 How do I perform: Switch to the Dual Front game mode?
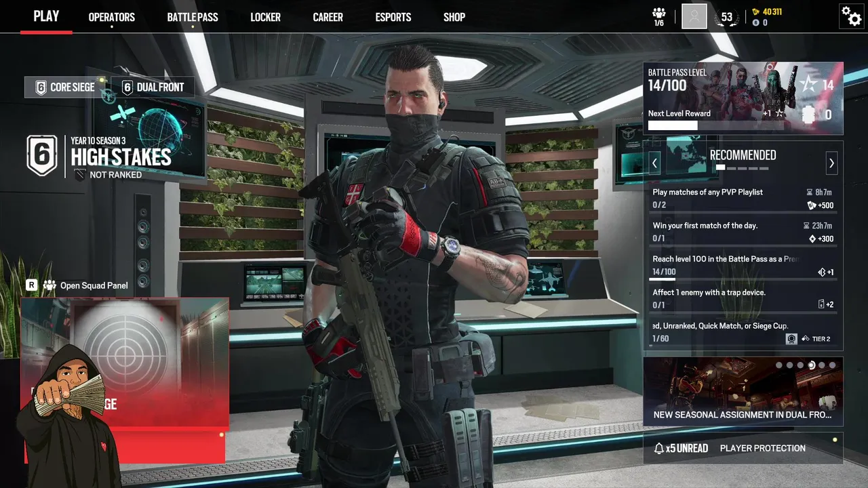coord(153,87)
